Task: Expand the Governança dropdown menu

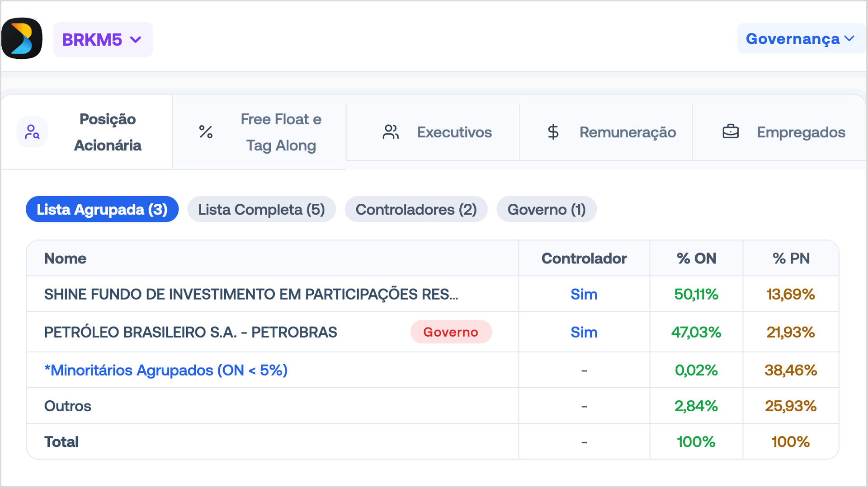Action: 801,38
